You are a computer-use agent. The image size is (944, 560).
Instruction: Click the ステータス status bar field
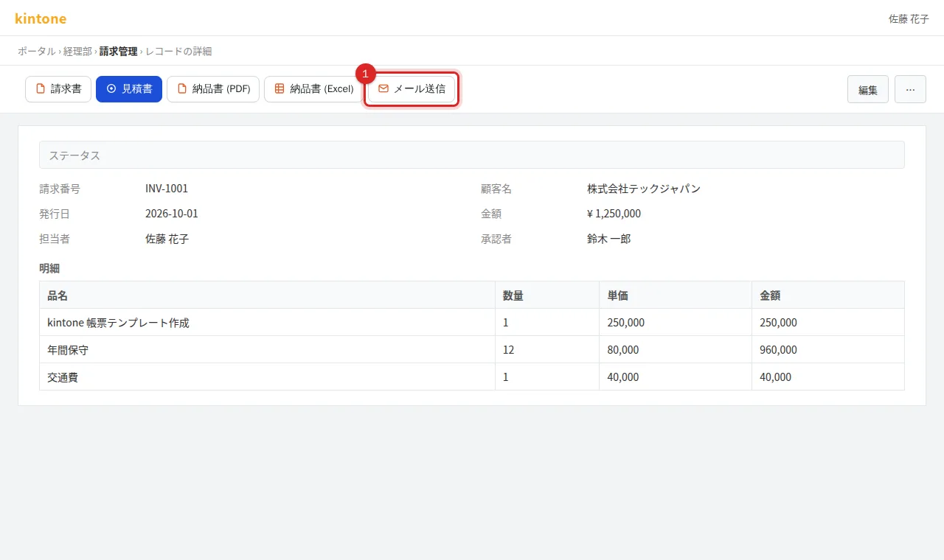click(x=472, y=155)
